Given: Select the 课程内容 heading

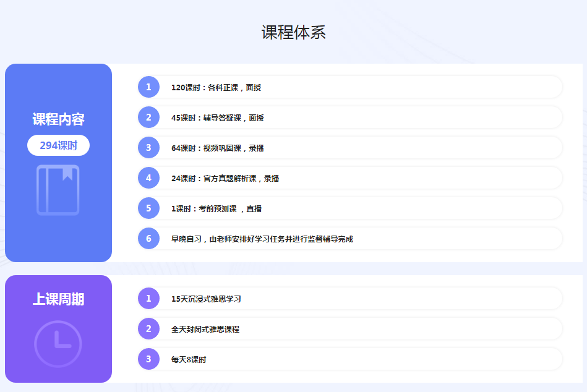Looking at the screenshot, I should click(x=58, y=119).
